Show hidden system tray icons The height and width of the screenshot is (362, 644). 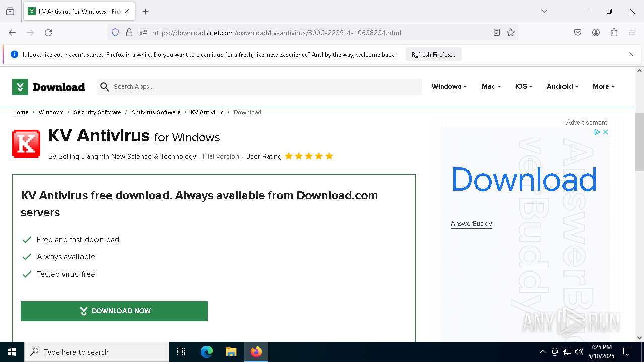542,352
